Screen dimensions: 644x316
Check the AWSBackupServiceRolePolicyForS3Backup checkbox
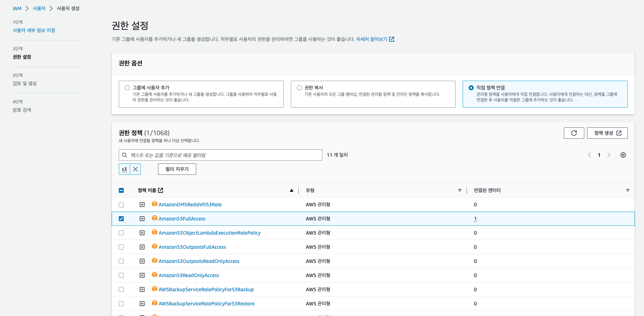point(121,289)
